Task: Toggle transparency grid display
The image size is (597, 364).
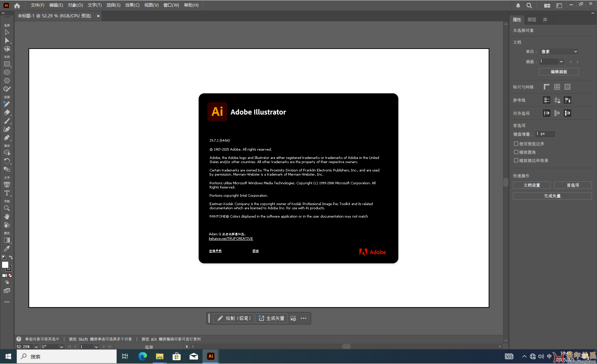Action: [567, 87]
